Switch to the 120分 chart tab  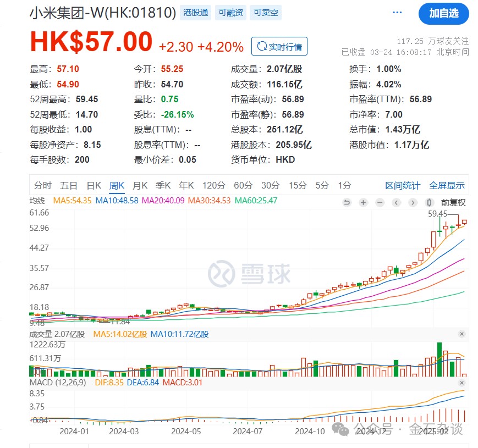coord(214,185)
